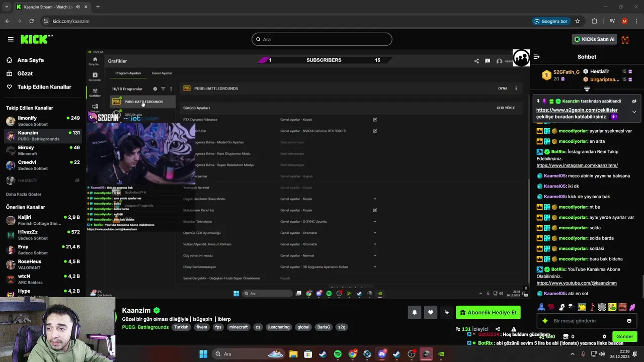Open the Kick hamburger menu
This screenshot has height=362, width=644.
click(11, 39)
